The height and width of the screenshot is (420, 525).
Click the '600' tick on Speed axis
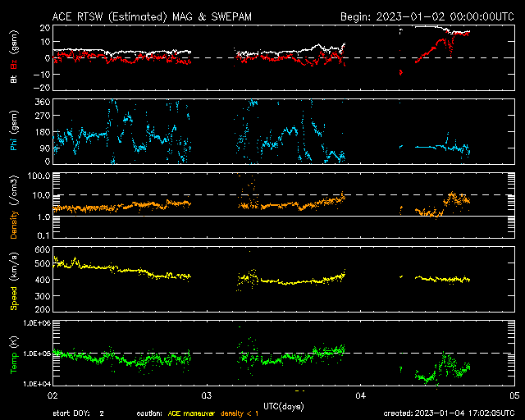point(43,250)
